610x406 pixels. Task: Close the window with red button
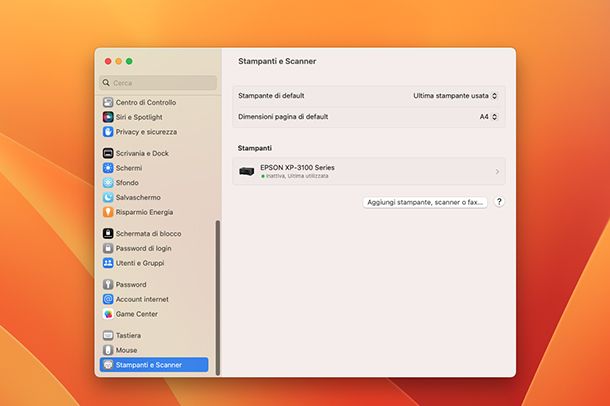click(108, 61)
